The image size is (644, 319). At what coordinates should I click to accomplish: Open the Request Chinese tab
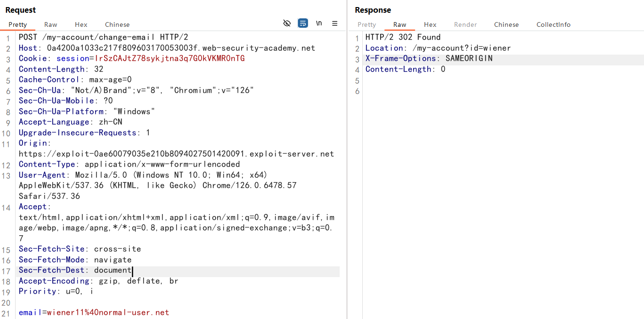click(117, 24)
